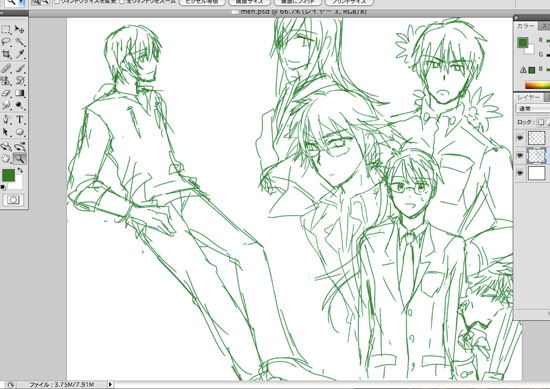Select the Healing Brush bandage tool
This screenshot has height=389, width=550.
pyautogui.click(x=7, y=68)
